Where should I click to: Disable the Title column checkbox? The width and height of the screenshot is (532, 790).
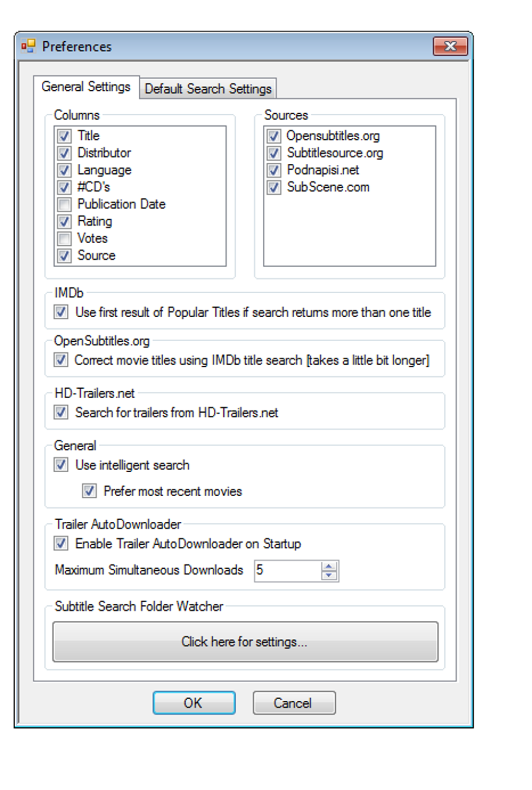click(63, 136)
